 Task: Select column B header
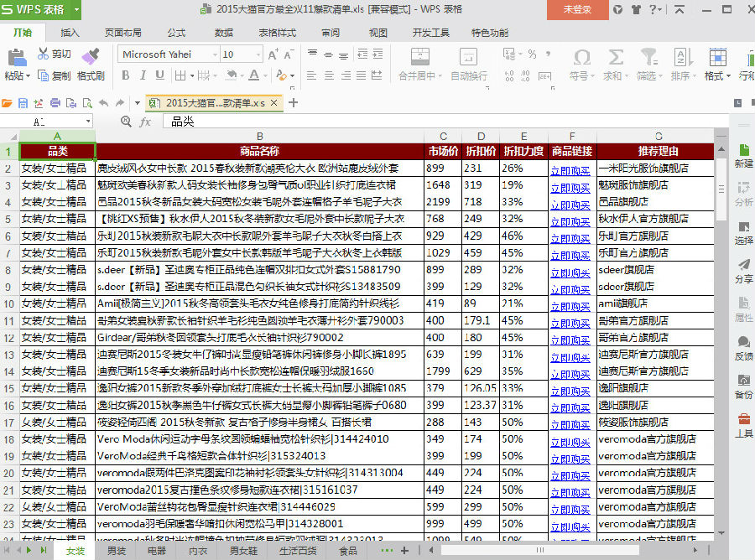point(259,136)
